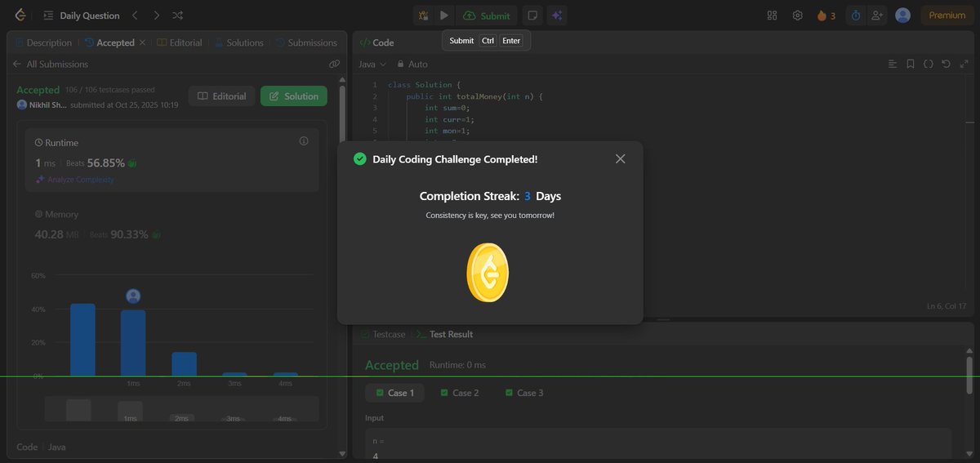Click the submitter name Nikhil Sh...
This screenshot has width=980, height=463.
pyautogui.click(x=47, y=105)
